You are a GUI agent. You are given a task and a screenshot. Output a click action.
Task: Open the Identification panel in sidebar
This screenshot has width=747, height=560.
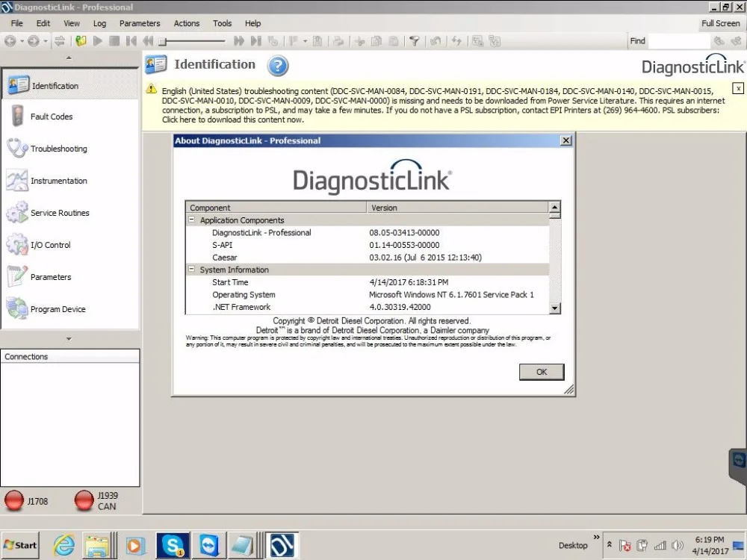point(70,86)
